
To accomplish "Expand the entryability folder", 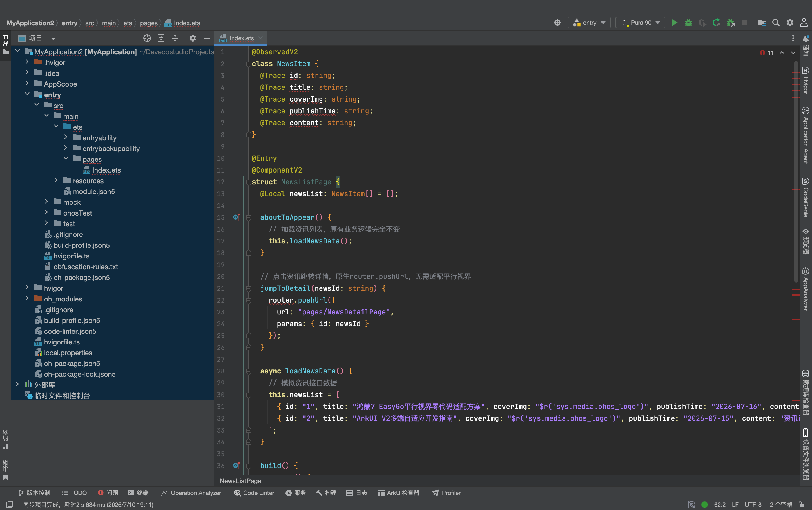I will click(66, 137).
